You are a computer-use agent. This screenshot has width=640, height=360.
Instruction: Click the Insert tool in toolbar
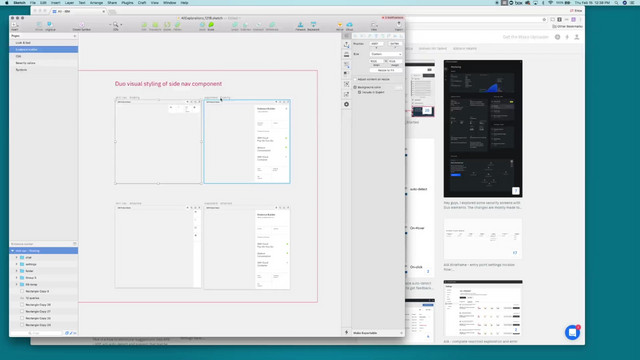coord(15,26)
